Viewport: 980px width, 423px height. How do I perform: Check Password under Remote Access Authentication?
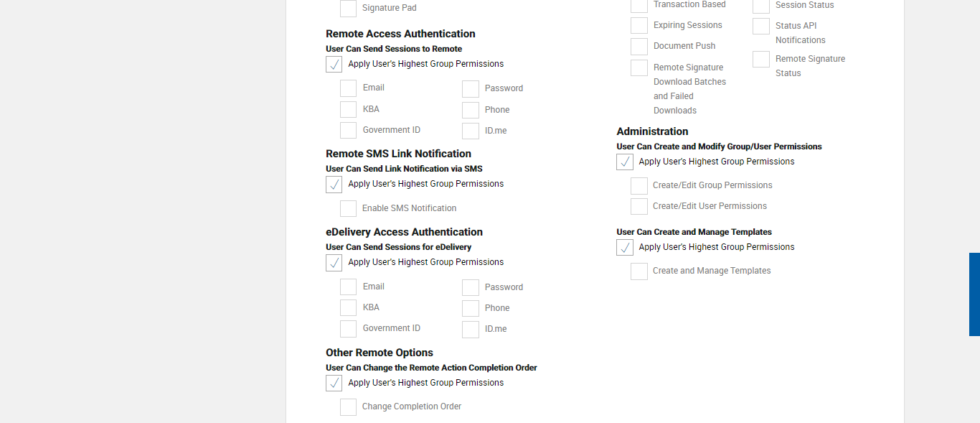point(471,89)
